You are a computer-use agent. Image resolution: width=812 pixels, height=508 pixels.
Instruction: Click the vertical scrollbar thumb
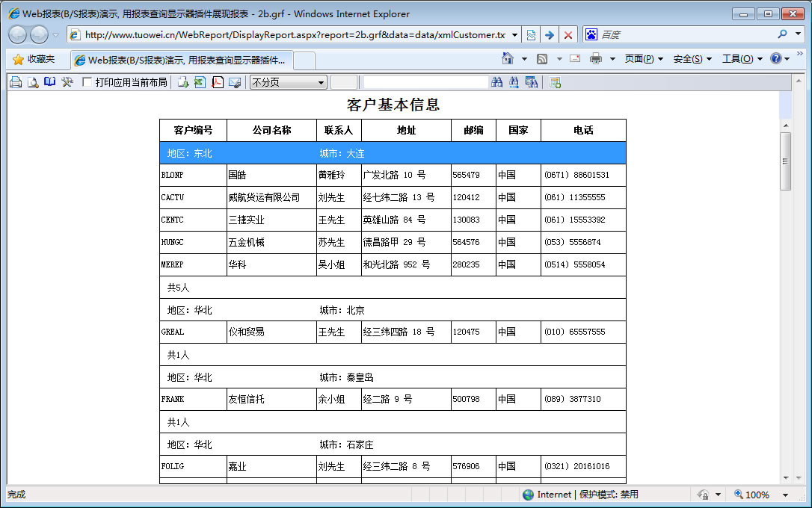(x=785, y=161)
